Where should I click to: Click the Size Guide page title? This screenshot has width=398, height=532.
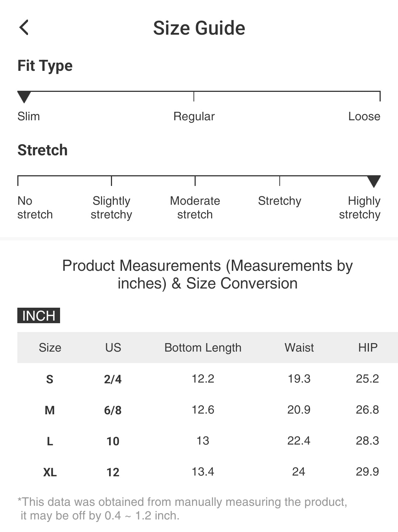(199, 28)
